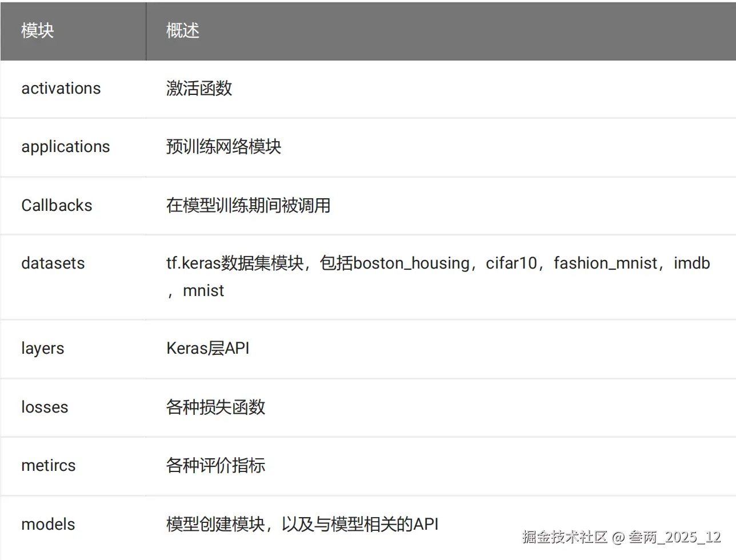Click the 模块 column header

tap(38, 30)
